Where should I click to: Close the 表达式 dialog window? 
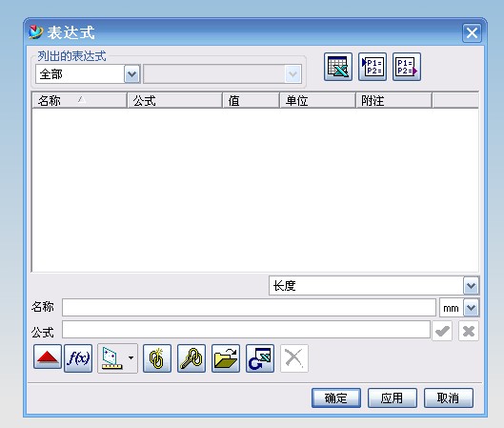click(472, 32)
